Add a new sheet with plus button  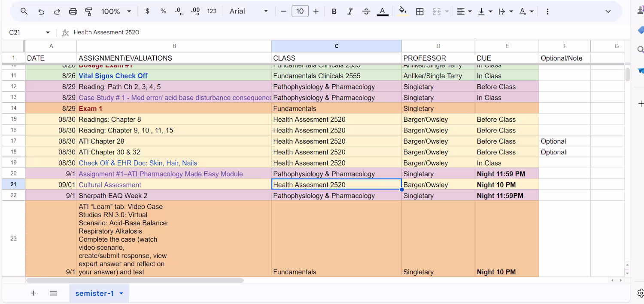(x=33, y=293)
